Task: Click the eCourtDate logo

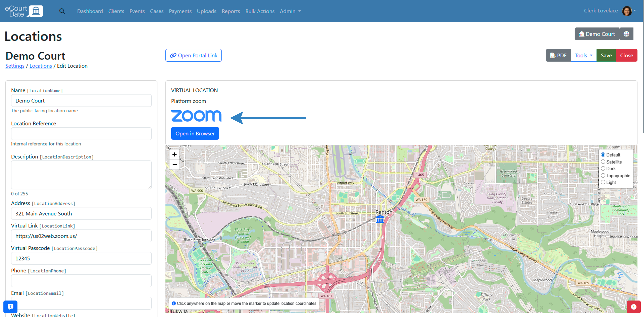Action: click(x=24, y=11)
